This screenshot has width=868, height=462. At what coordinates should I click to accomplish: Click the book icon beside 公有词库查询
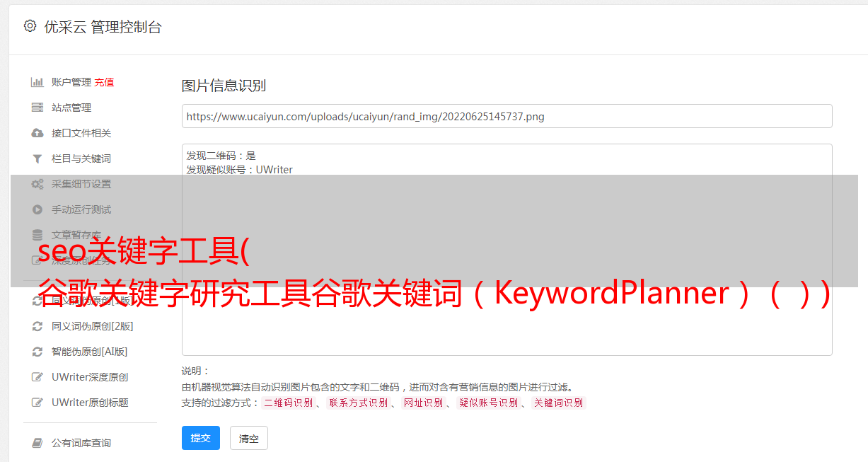tap(37, 443)
